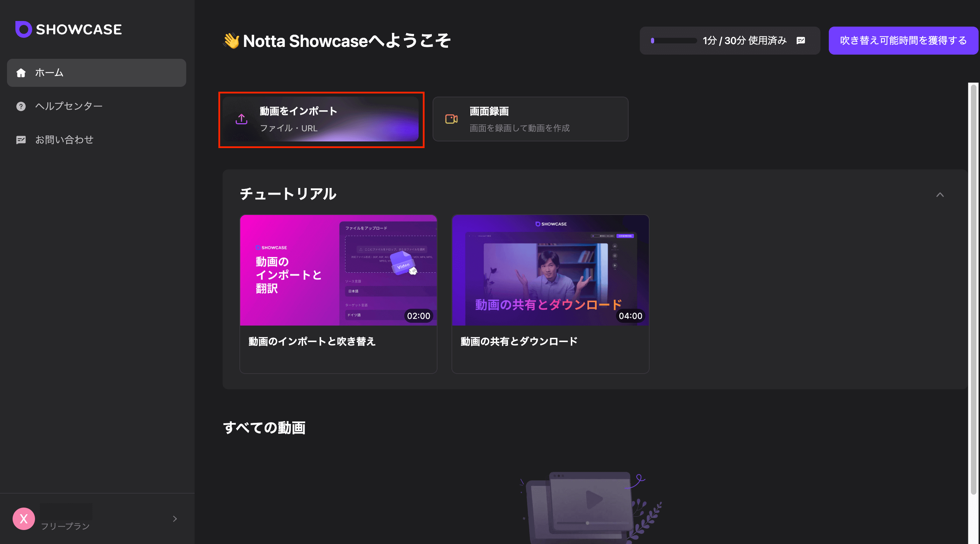Screen dimensions: 980x544
Task: Click the vertical scrollbar on the right
Action: 974,289
